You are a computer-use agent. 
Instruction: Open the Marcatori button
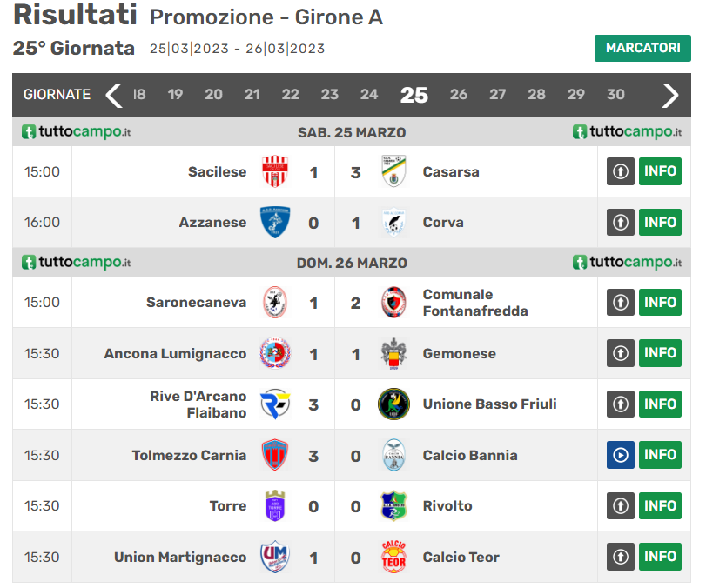642,48
